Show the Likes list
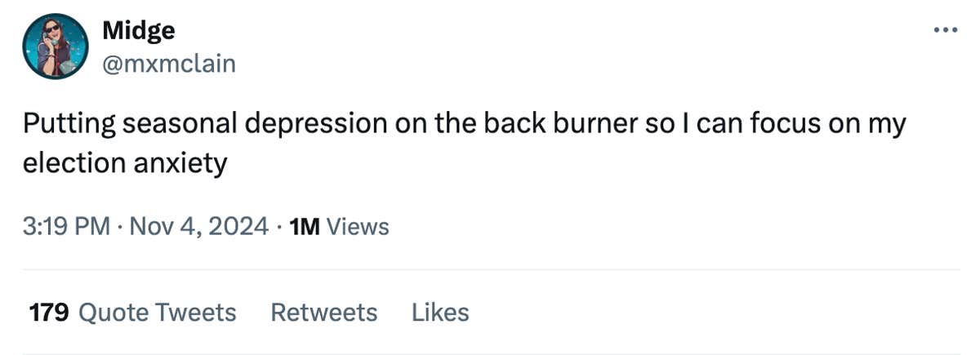 click(x=440, y=313)
